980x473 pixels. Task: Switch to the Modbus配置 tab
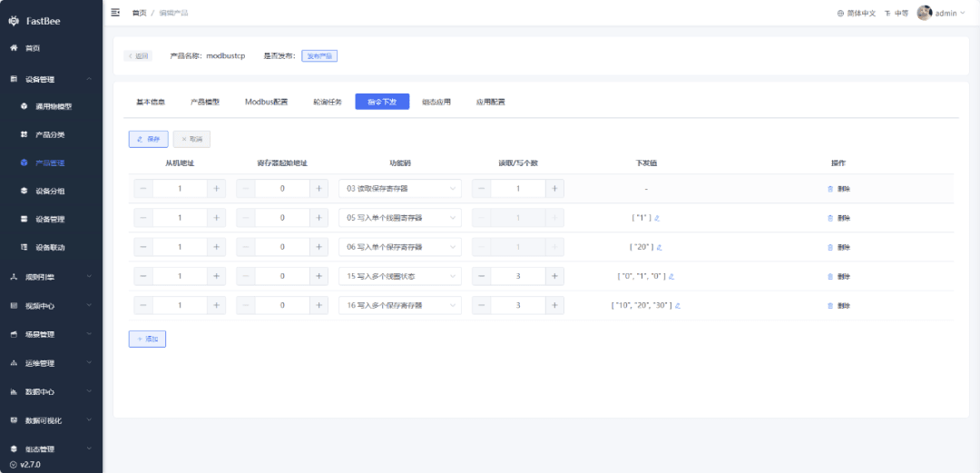tap(266, 102)
